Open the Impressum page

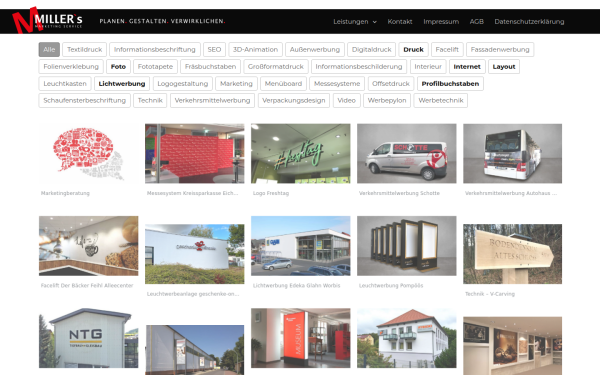(x=441, y=22)
